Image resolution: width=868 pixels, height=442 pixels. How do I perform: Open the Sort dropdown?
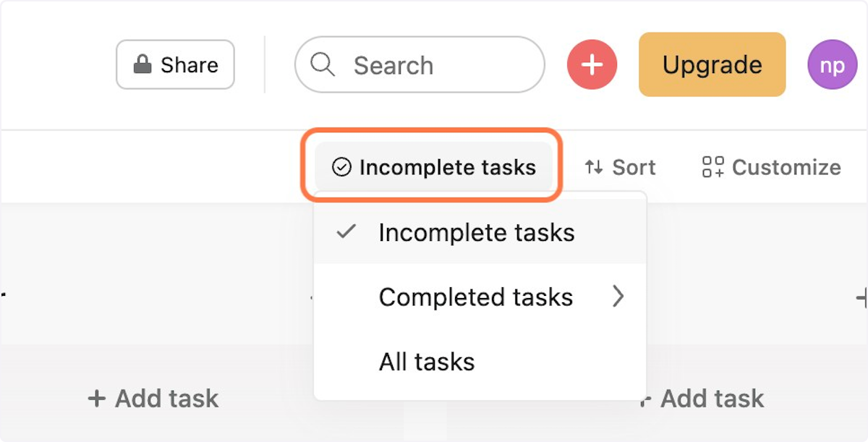coord(621,167)
